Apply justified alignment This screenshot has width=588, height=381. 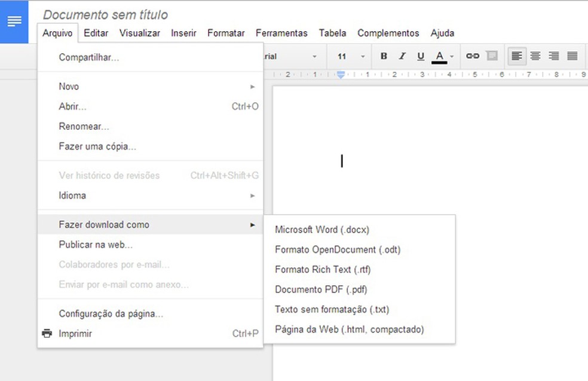(572, 56)
